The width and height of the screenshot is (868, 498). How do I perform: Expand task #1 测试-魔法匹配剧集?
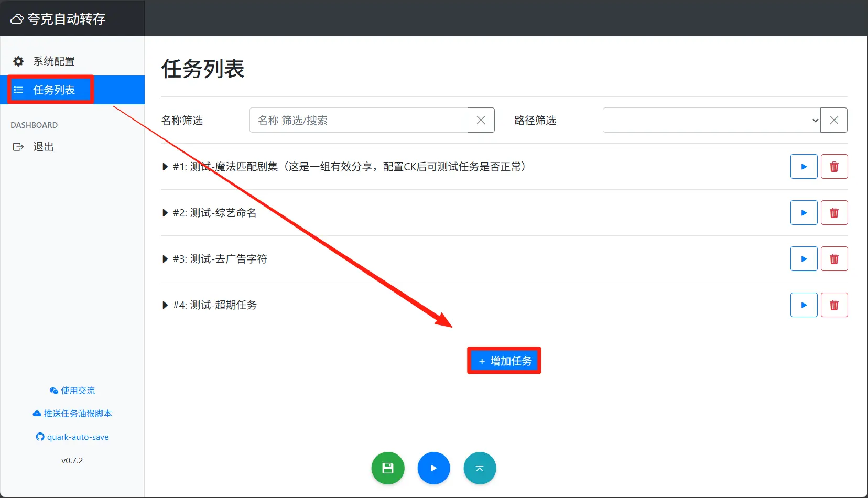coord(165,167)
